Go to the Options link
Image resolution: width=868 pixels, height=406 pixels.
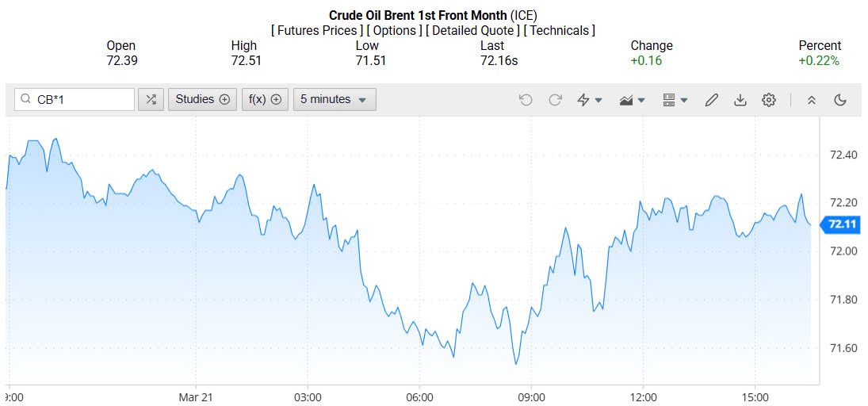pyautogui.click(x=394, y=30)
